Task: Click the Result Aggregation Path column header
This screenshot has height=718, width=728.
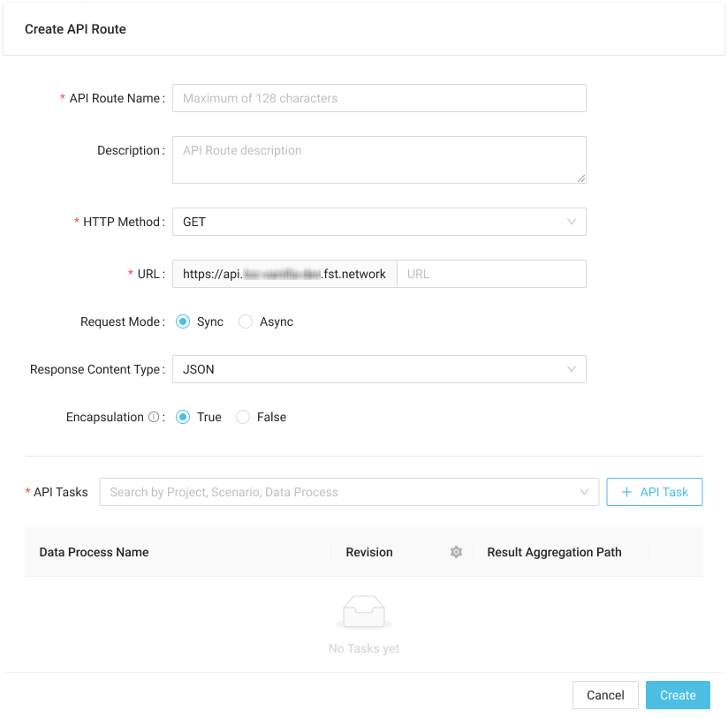Action: [x=554, y=552]
